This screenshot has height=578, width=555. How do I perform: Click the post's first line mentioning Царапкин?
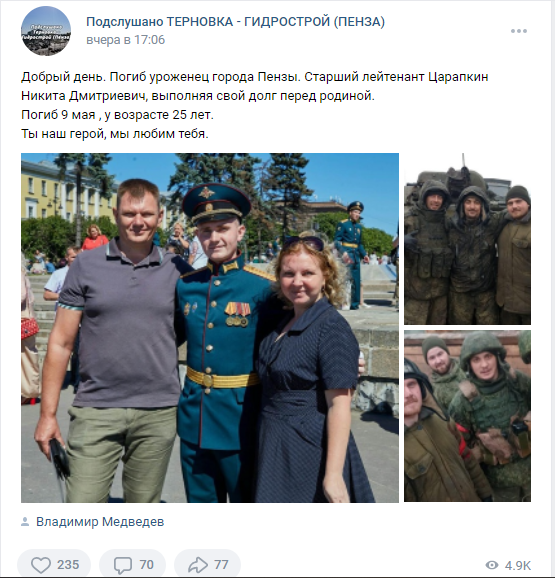click(x=255, y=77)
